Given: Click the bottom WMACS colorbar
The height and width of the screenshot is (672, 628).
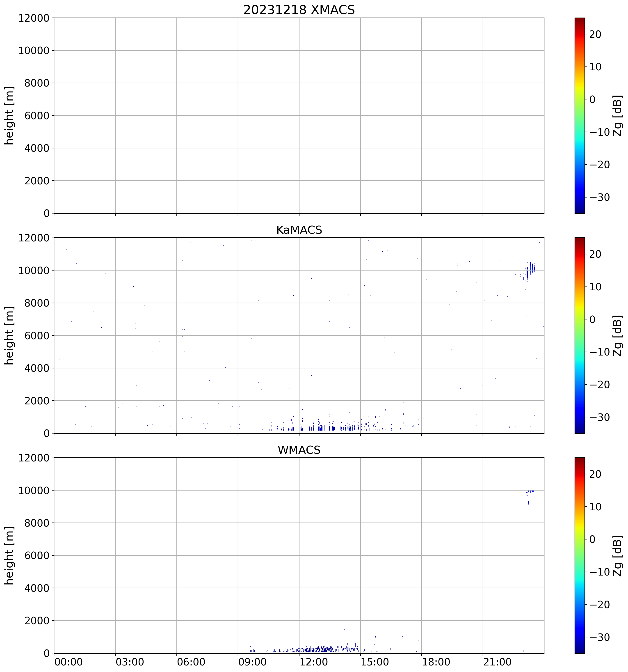Looking at the screenshot, I should tap(579, 555).
